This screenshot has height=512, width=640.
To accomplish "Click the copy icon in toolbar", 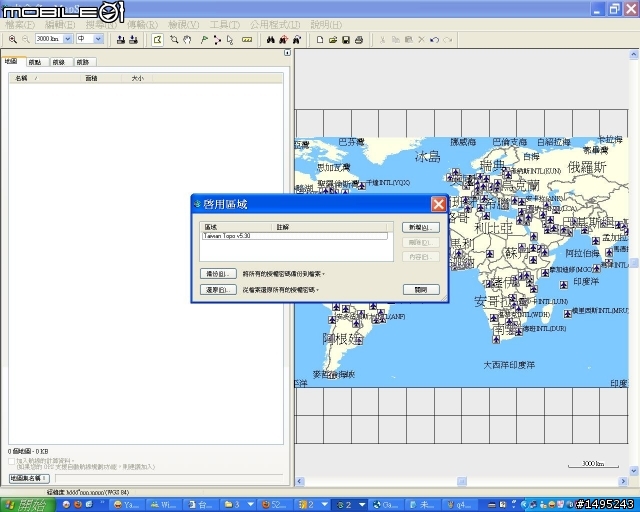I will point(396,40).
